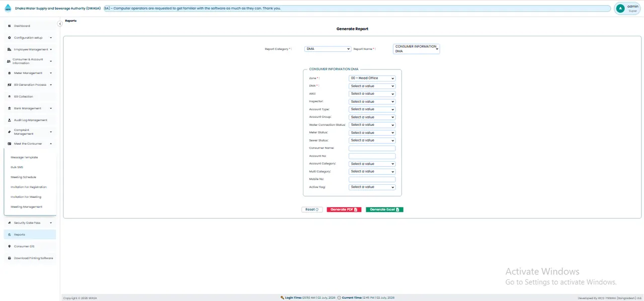The image size is (644, 301).
Task: Open Audit Log Management
Action: coord(30,120)
